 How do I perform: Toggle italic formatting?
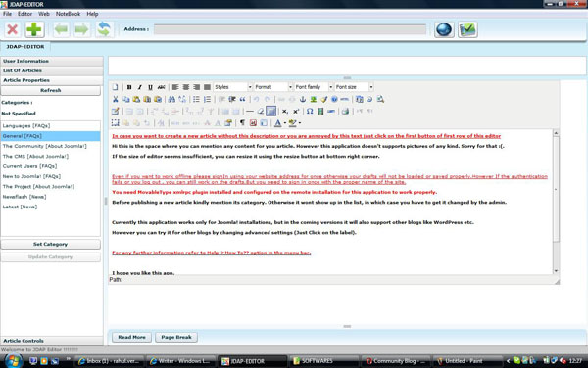click(139, 87)
